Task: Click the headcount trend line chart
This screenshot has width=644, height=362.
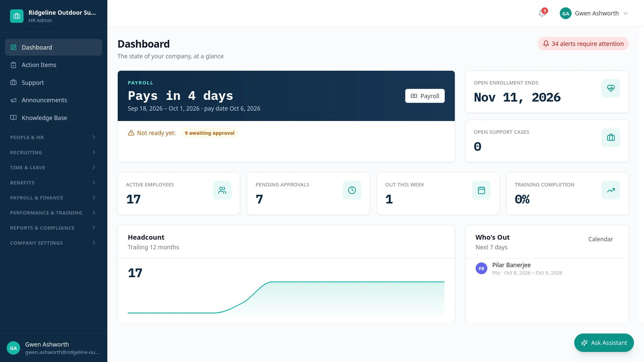Action: tap(286, 298)
